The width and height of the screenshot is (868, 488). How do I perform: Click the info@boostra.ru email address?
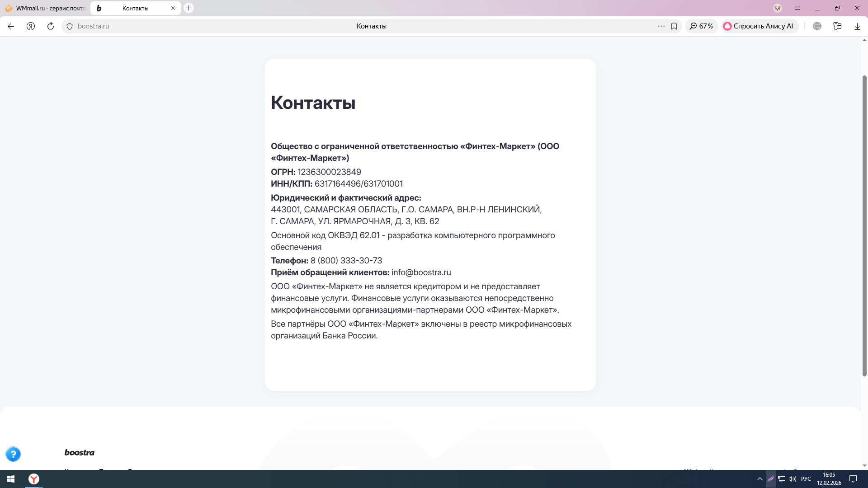coord(421,272)
